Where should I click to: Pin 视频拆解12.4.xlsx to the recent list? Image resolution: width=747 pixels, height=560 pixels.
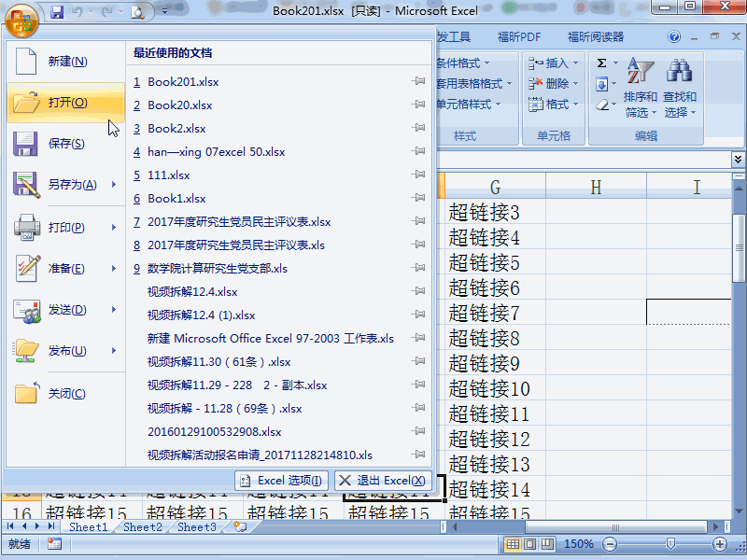(x=418, y=291)
